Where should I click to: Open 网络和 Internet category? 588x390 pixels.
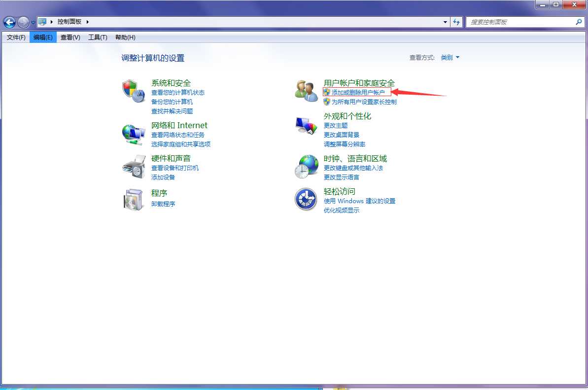pyautogui.click(x=179, y=125)
